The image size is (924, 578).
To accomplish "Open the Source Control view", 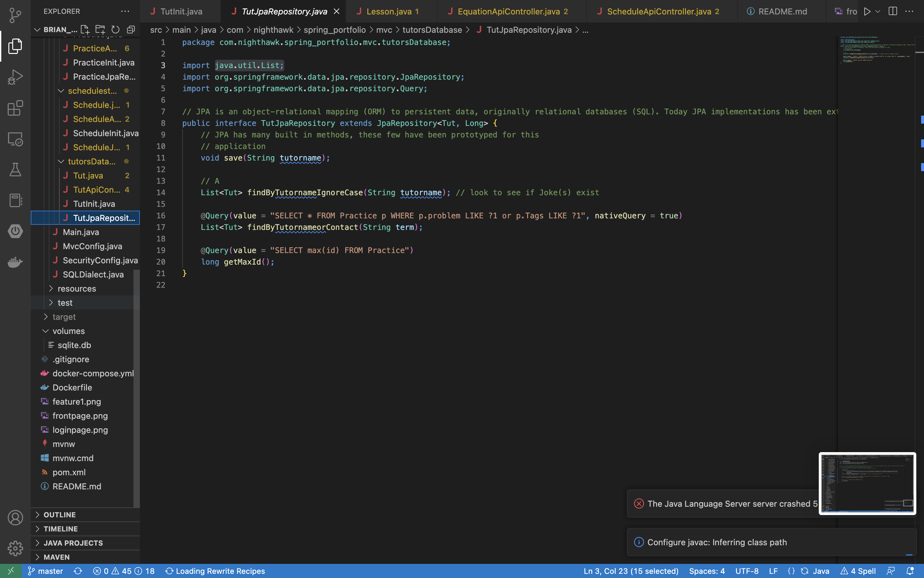I will point(15,15).
